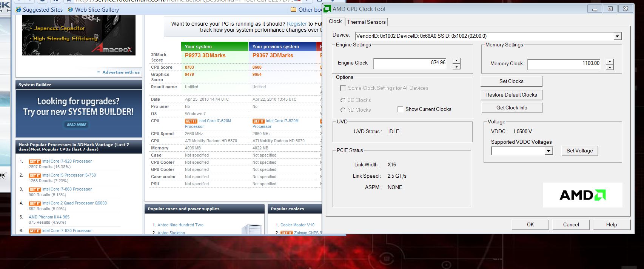Open the Other bookmarks folder icon

pyautogui.click(x=294, y=10)
